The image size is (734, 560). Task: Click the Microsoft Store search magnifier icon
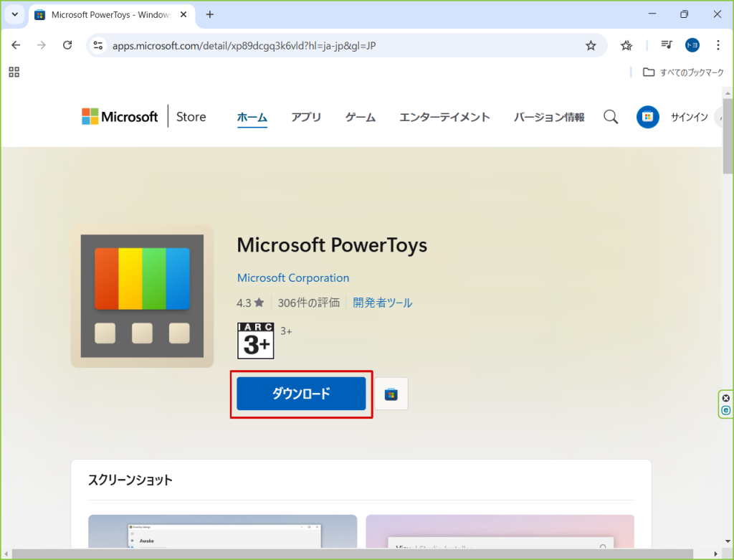click(611, 117)
